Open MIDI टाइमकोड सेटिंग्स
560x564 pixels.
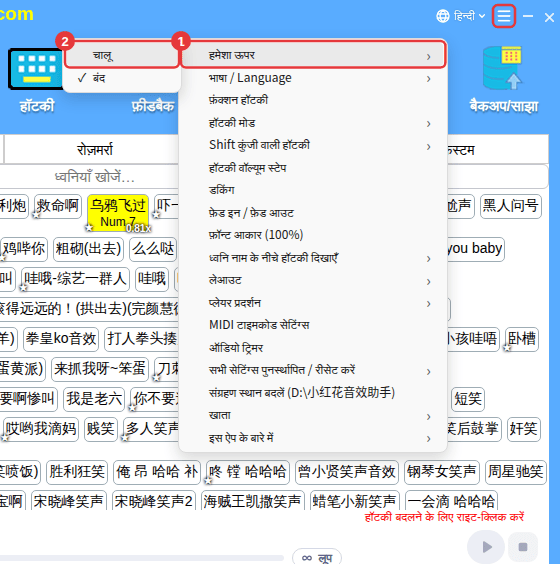click(x=313, y=326)
